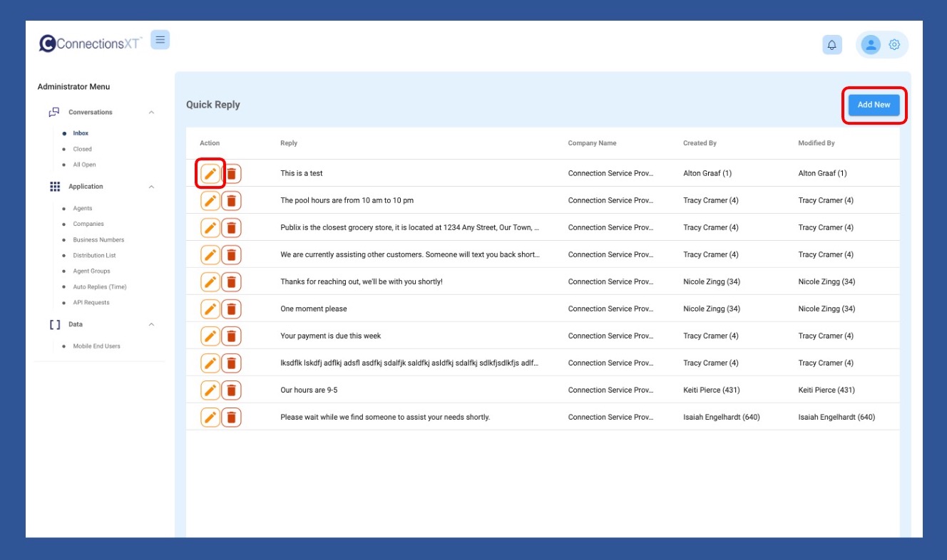Go to Auto Replies (Time)
Image resolution: width=947 pixels, height=560 pixels.
(99, 287)
